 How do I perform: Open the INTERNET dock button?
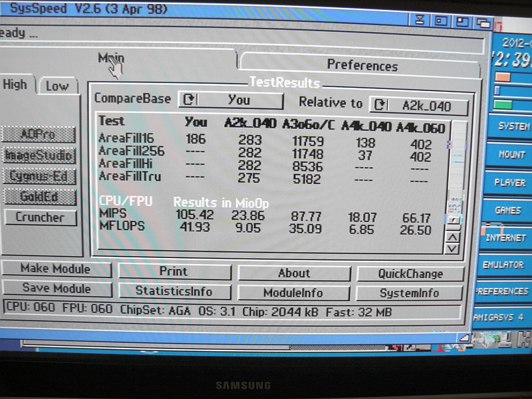tap(505, 238)
